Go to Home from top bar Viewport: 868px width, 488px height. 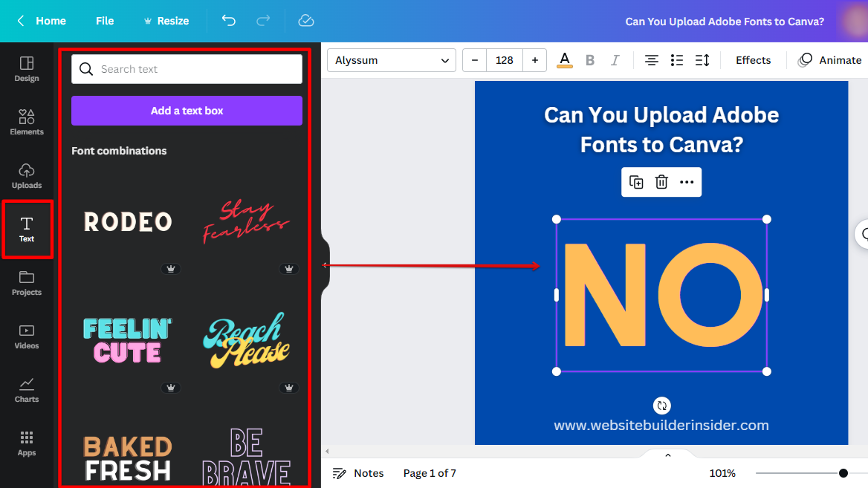tap(50, 21)
